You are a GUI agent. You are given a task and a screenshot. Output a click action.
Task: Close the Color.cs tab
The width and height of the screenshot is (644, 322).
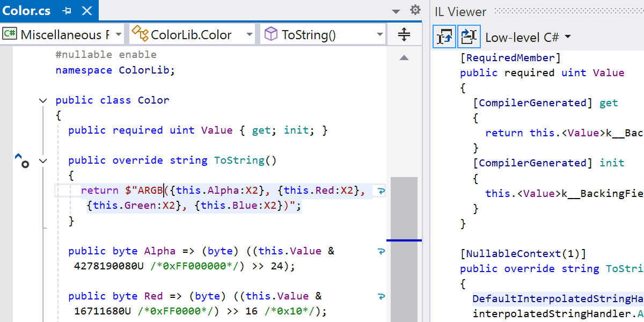pyautogui.click(x=87, y=11)
